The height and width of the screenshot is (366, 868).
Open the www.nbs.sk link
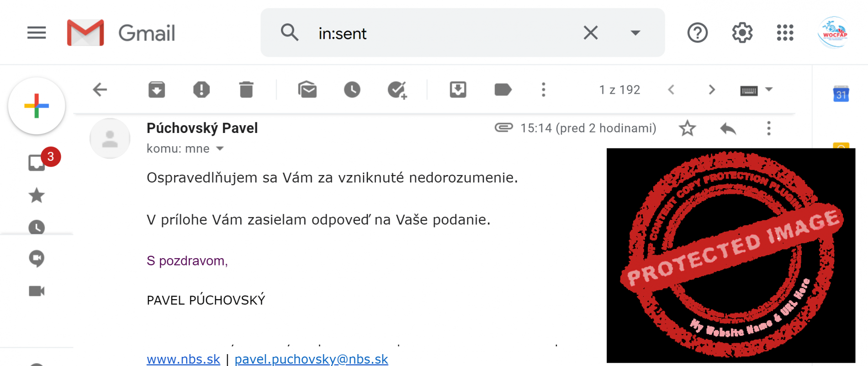(183, 359)
